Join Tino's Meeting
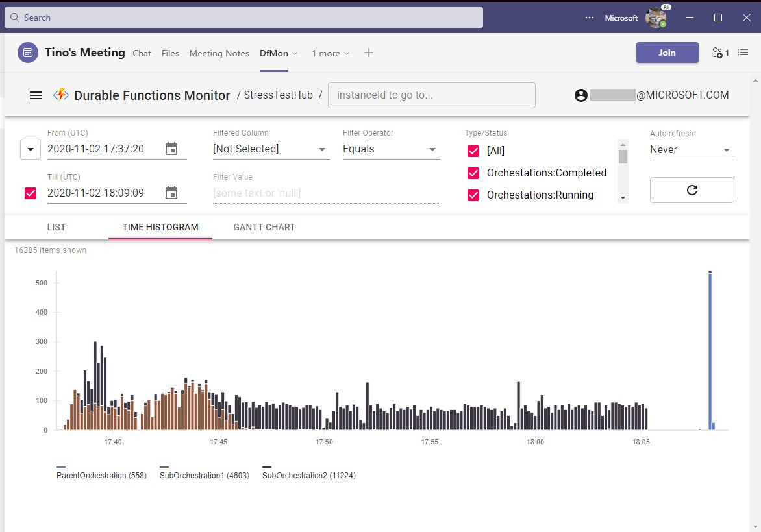 coord(667,53)
